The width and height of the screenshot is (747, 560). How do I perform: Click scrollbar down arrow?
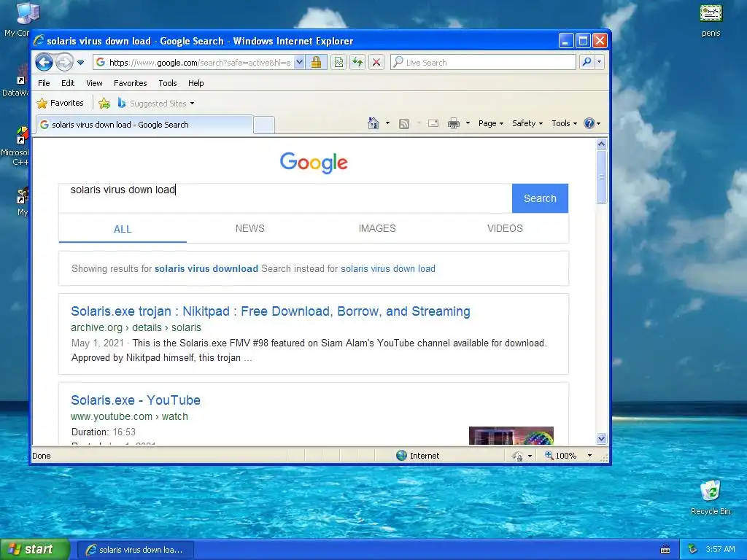coord(601,438)
